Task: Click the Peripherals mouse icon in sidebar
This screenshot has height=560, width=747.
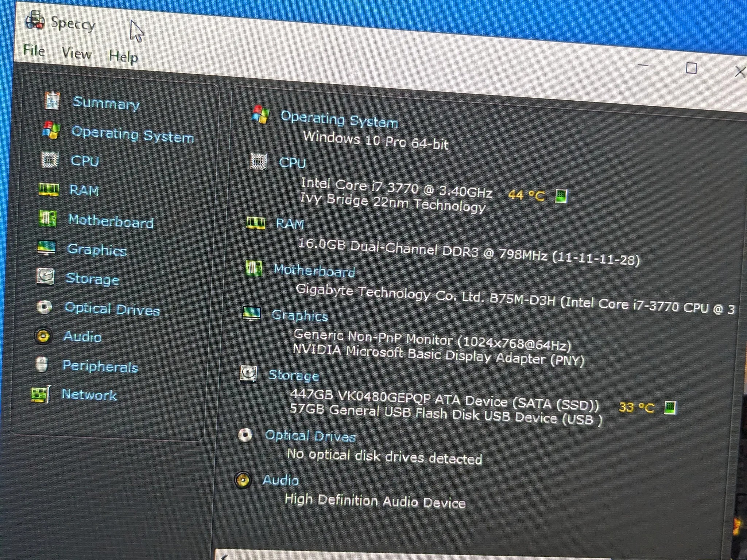Action: point(42,365)
